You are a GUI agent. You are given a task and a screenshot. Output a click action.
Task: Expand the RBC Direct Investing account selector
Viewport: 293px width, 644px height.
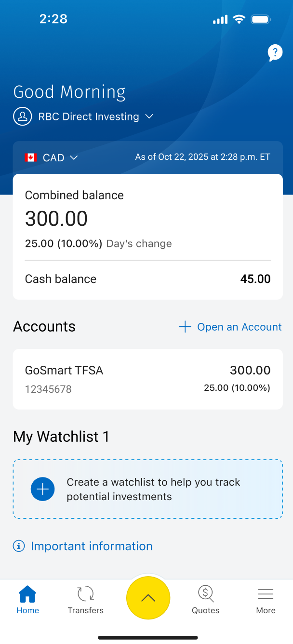click(x=149, y=116)
